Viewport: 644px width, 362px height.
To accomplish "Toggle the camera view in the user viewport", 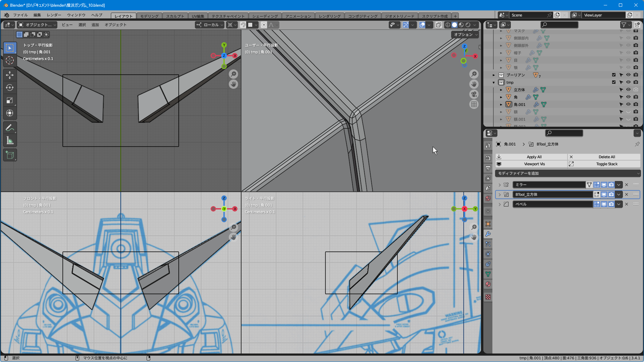I will (474, 94).
